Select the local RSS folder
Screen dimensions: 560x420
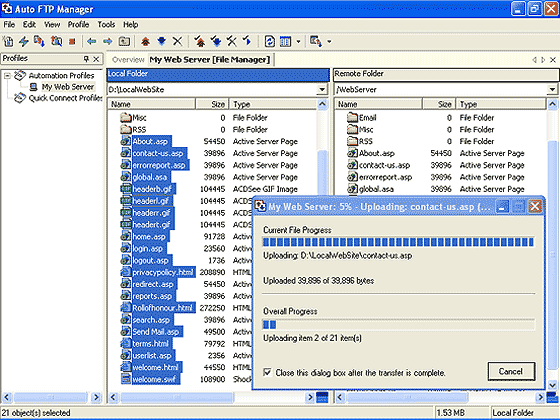[139, 130]
